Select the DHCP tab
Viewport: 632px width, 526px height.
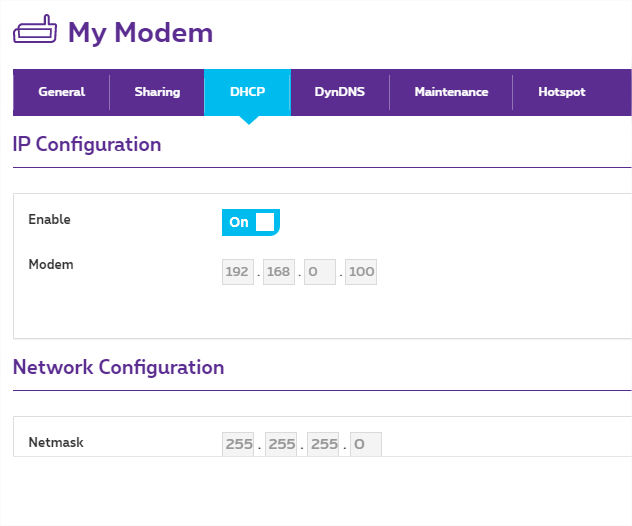click(x=247, y=92)
